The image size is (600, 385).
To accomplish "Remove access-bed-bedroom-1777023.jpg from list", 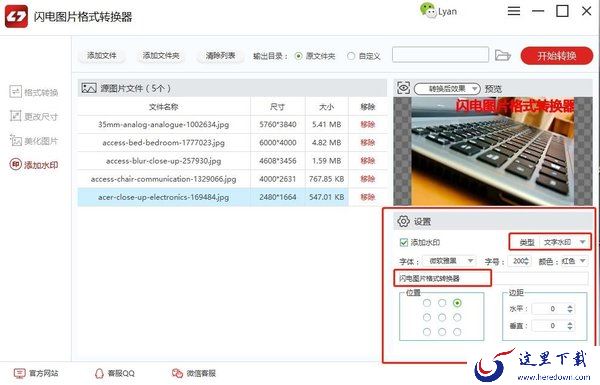I will (367, 142).
